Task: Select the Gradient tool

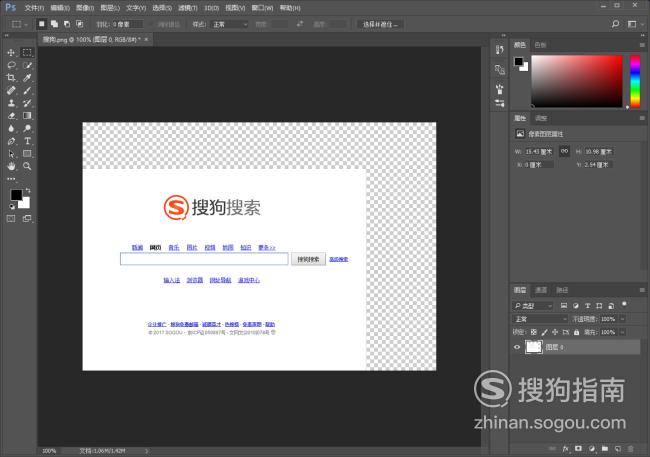Action: [x=27, y=116]
